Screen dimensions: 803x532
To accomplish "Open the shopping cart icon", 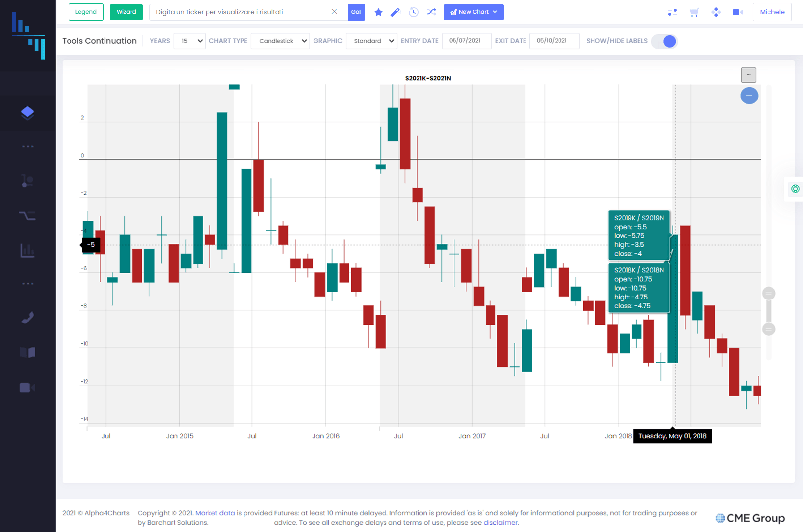I will pyautogui.click(x=694, y=12).
